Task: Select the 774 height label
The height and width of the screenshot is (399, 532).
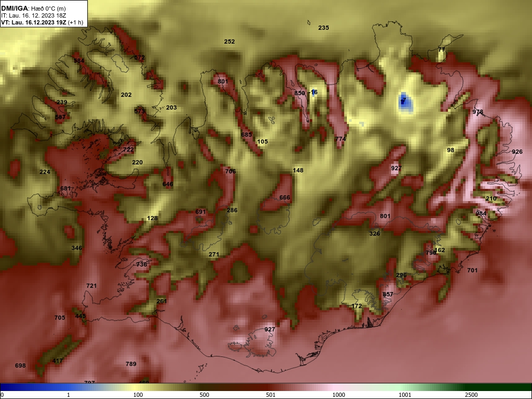Action: point(340,139)
